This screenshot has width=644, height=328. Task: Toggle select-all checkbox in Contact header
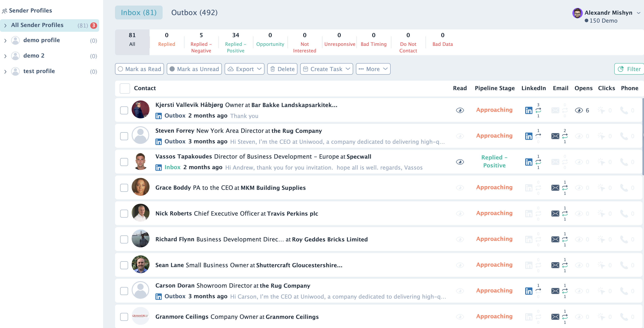click(125, 89)
